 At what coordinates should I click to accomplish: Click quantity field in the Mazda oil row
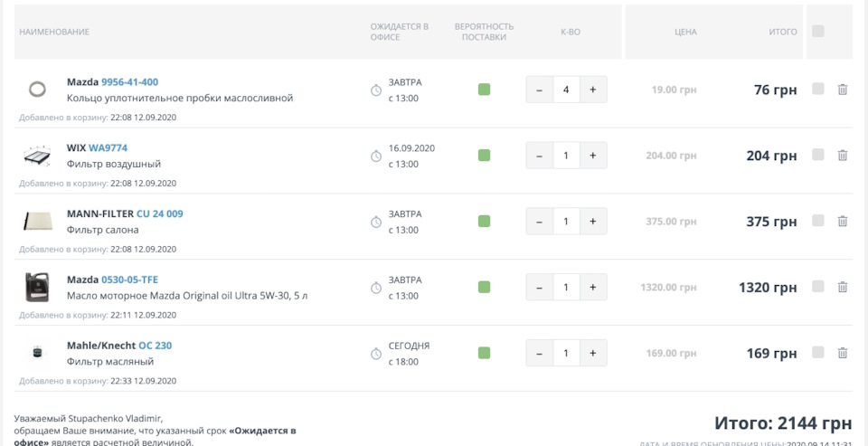(566, 287)
